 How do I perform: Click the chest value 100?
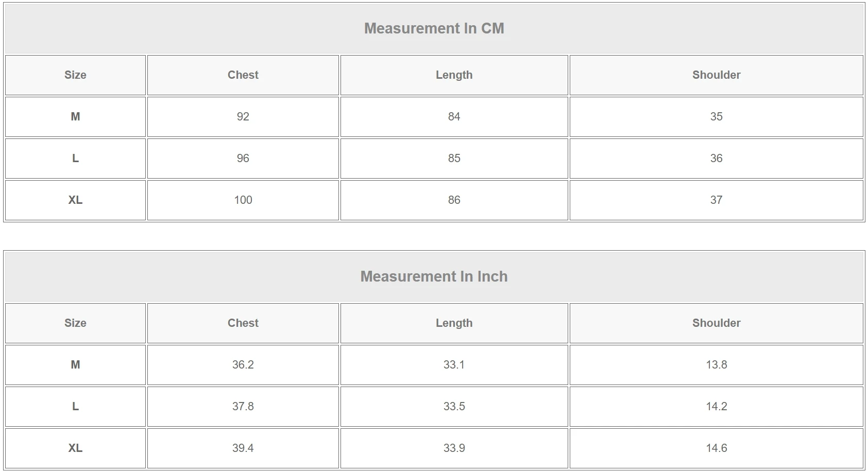point(243,200)
